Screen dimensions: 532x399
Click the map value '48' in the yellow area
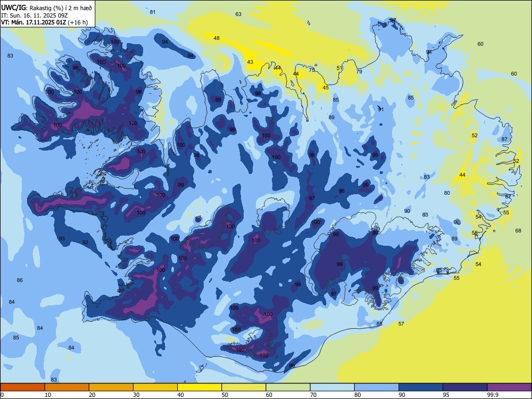pyautogui.click(x=217, y=38)
